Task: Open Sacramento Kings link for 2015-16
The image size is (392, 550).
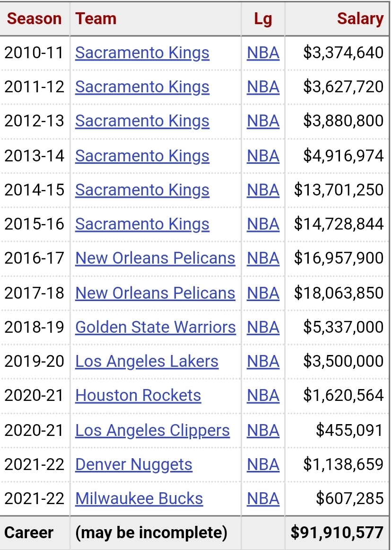Action: (142, 224)
